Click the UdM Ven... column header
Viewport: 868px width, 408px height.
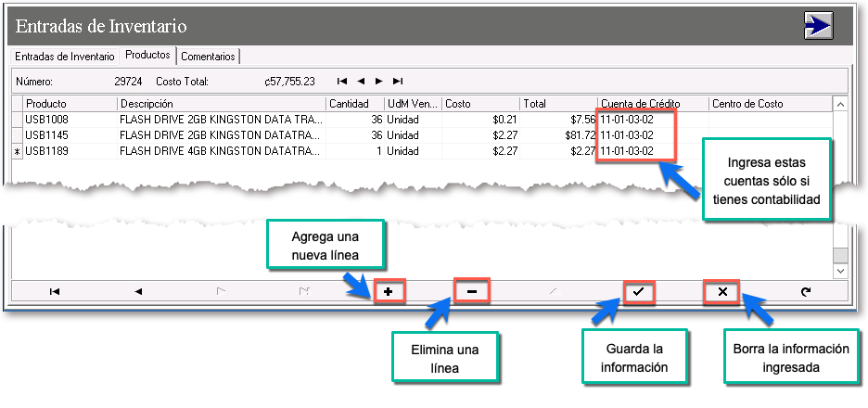click(413, 104)
